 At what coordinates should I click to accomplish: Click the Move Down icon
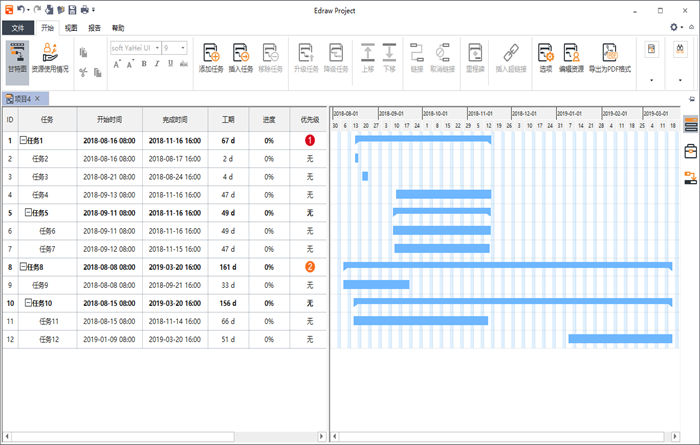pyautogui.click(x=389, y=53)
